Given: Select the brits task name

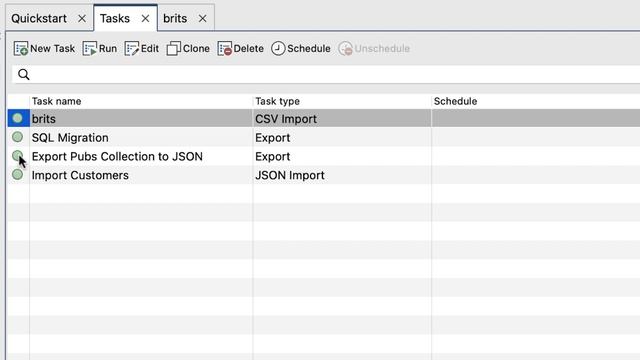Looking at the screenshot, I should pos(44,119).
